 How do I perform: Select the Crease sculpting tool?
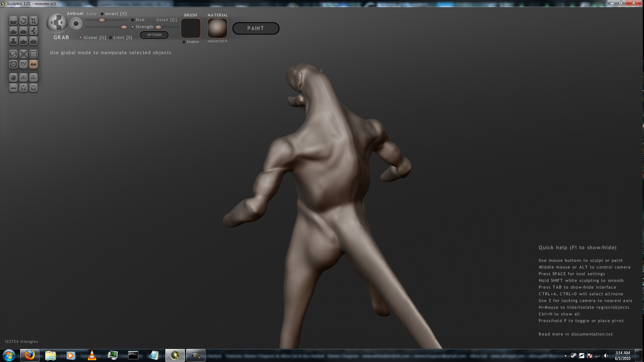[13, 21]
